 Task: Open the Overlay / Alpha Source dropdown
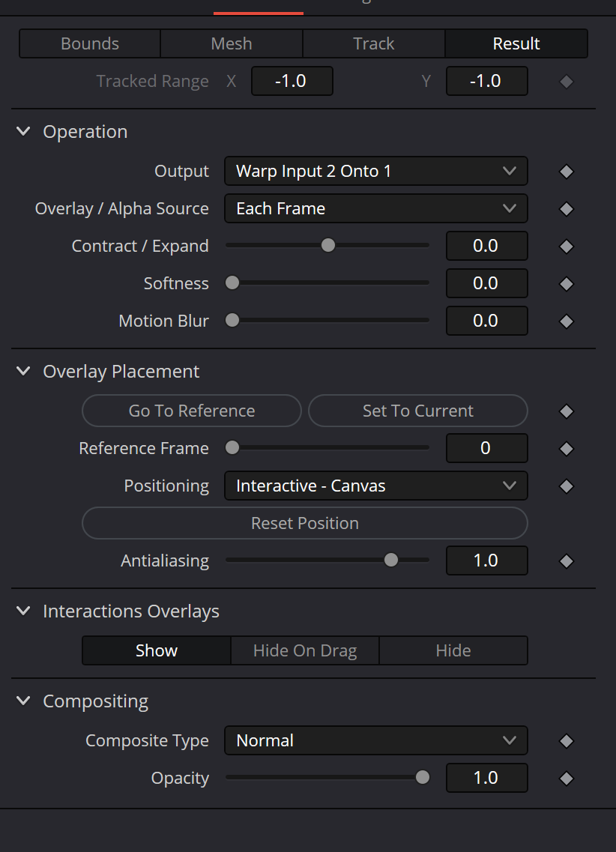click(376, 208)
